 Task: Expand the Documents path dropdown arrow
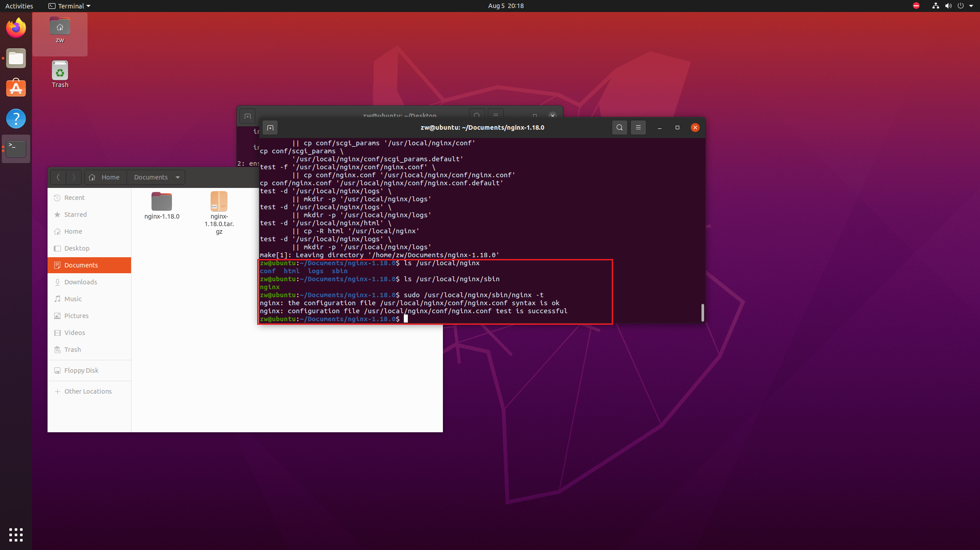(178, 177)
